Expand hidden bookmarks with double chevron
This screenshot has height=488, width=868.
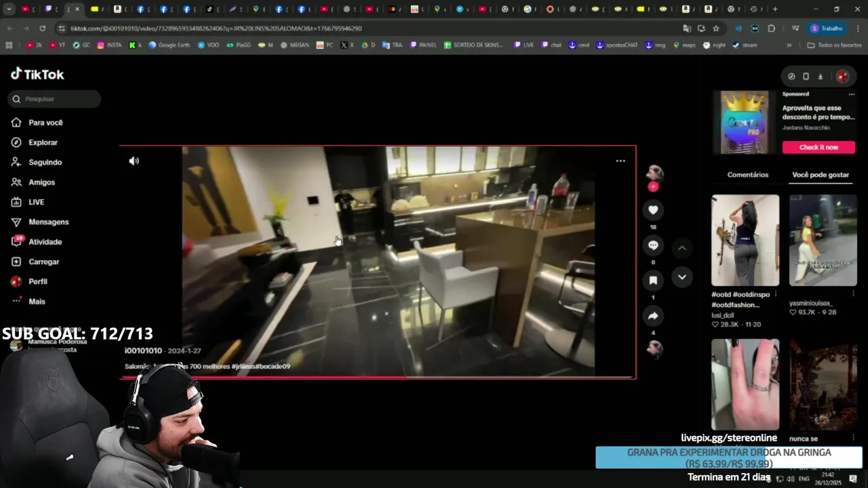[789, 45]
